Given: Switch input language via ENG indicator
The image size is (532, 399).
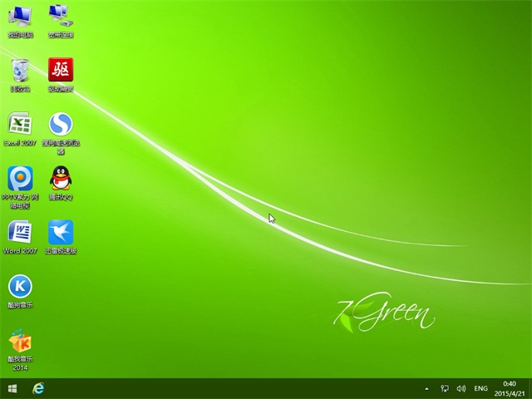Looking at the screenshot, I should (481, 388).
